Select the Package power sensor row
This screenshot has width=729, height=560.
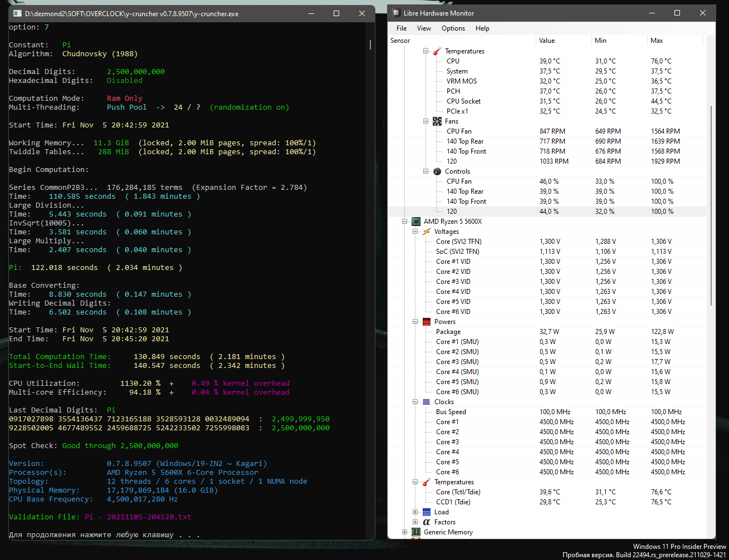[448, 332]
